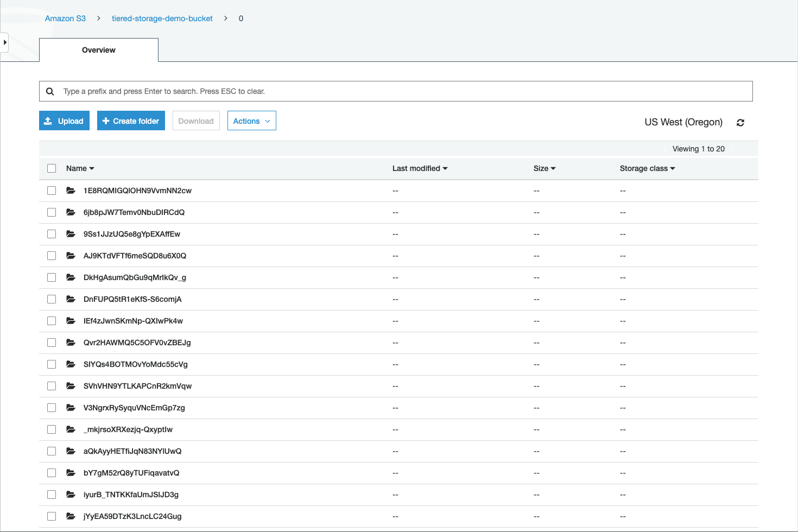Click folder icon for IEf4zJwnSKmNp-QXIwPk4w
The image size is (798, 532).
[71, 321]
